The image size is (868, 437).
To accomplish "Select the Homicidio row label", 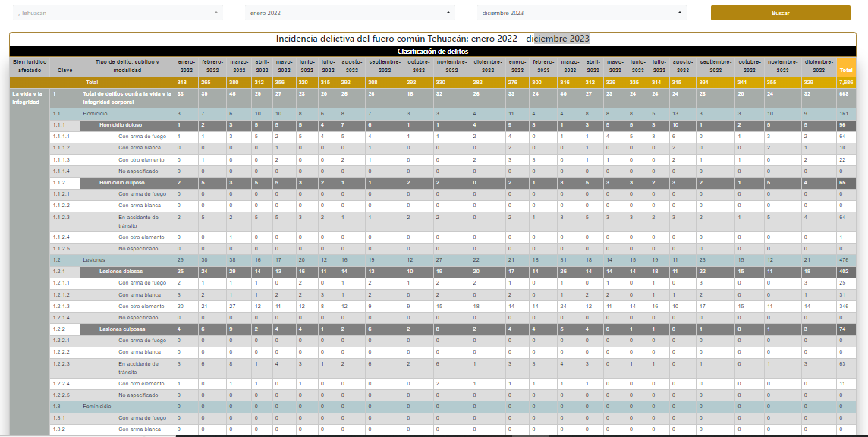I will [x=96, y=112].
